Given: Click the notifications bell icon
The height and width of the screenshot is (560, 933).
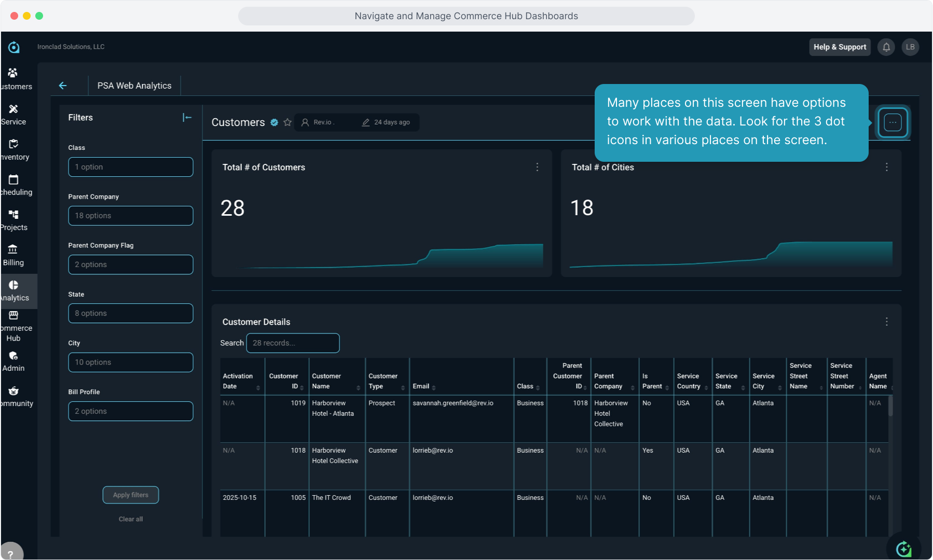Looking at the screenshot, I should point(886,47).
